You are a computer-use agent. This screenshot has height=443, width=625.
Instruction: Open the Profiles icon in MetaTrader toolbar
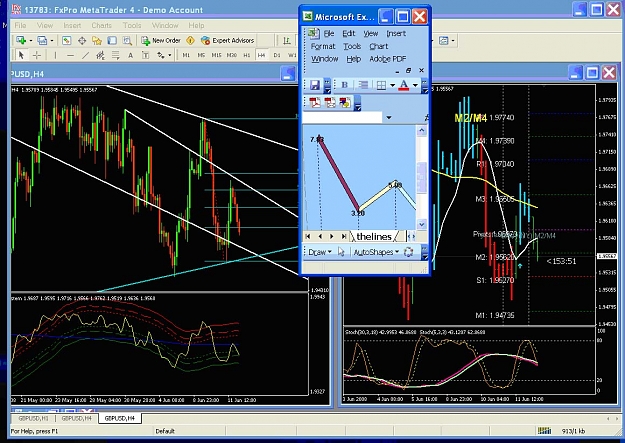click(42, 40)
